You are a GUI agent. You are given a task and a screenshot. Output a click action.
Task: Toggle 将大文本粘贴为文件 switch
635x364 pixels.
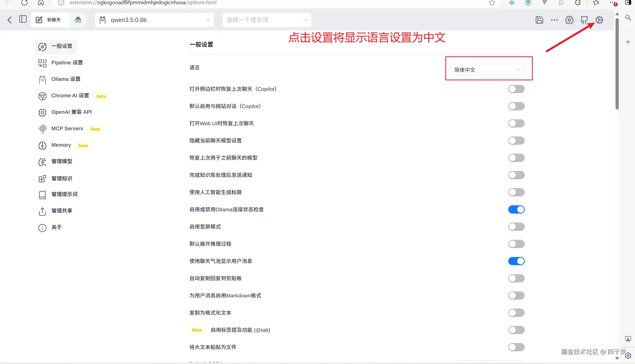[x=516, y=347]
